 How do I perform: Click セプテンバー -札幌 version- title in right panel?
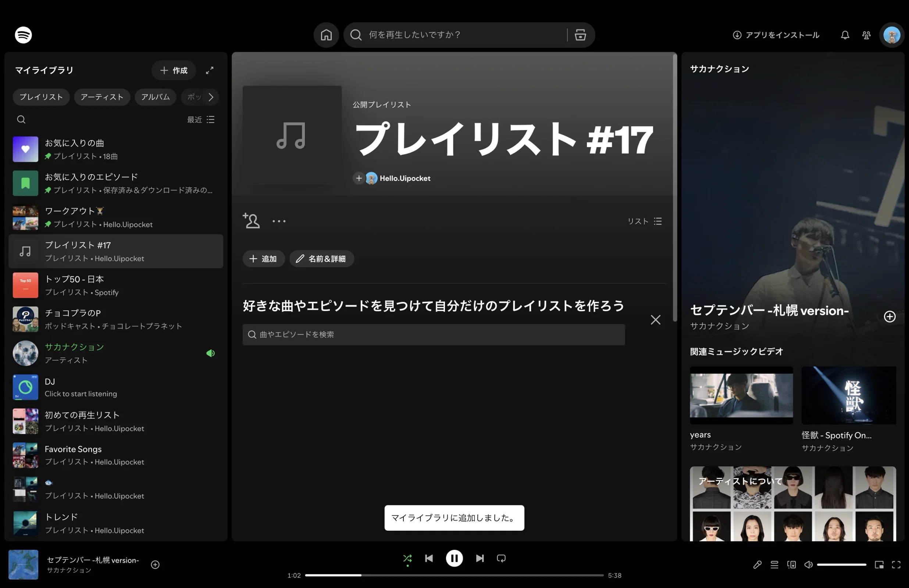point(769,311)
